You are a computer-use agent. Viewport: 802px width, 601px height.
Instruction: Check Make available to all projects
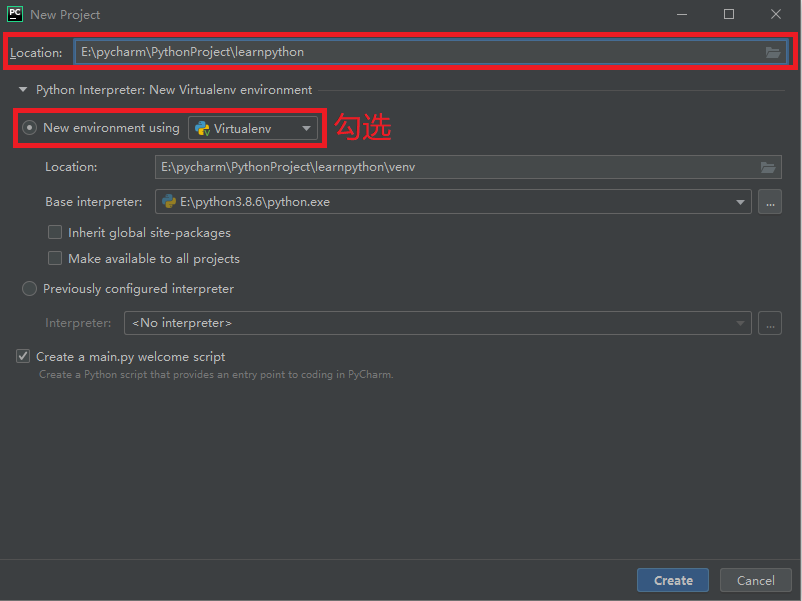pyautogui.click(x=55, y=258)
